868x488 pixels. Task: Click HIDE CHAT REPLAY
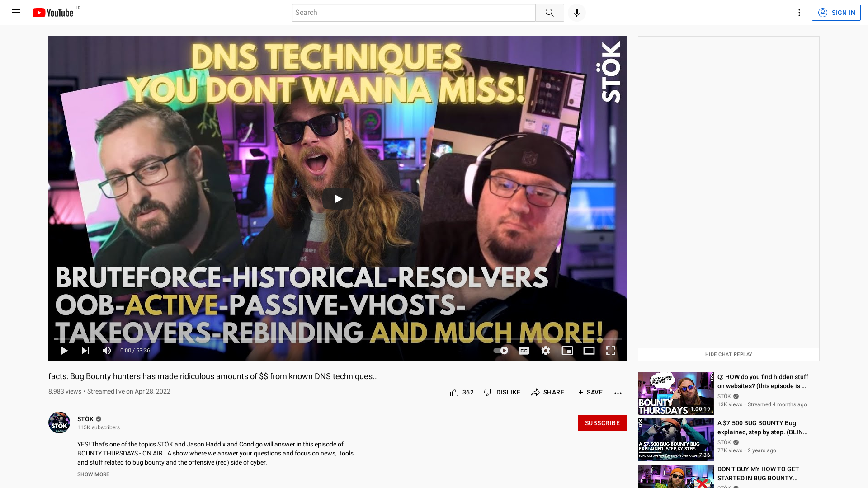pyautogui.click(x=728, y=354)
